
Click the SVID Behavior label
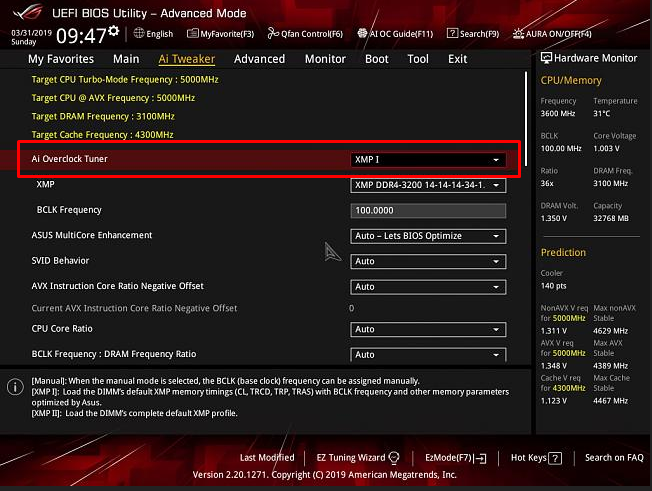coord(60,261)
